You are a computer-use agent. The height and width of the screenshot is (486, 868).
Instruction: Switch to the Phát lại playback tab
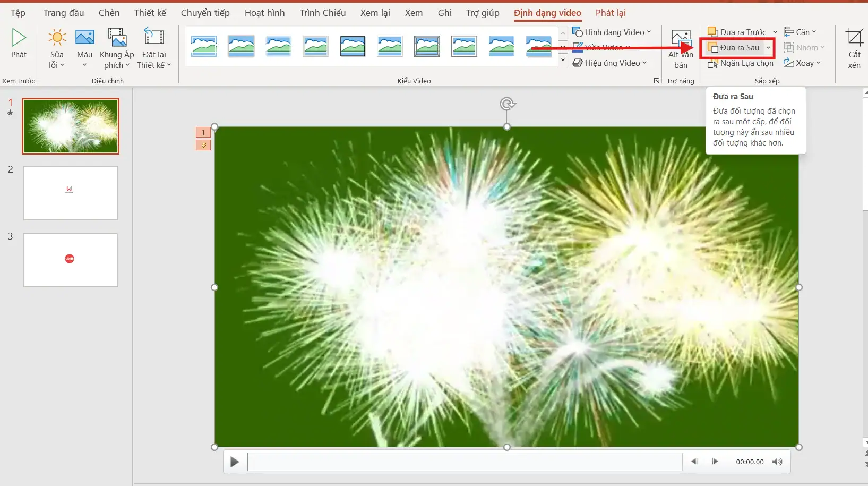pos(611,13)
